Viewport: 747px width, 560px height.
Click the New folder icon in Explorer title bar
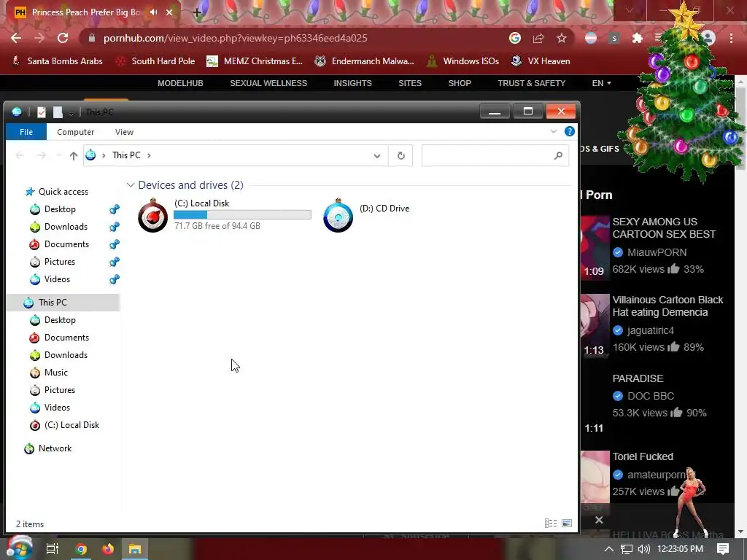coord(58,112)
